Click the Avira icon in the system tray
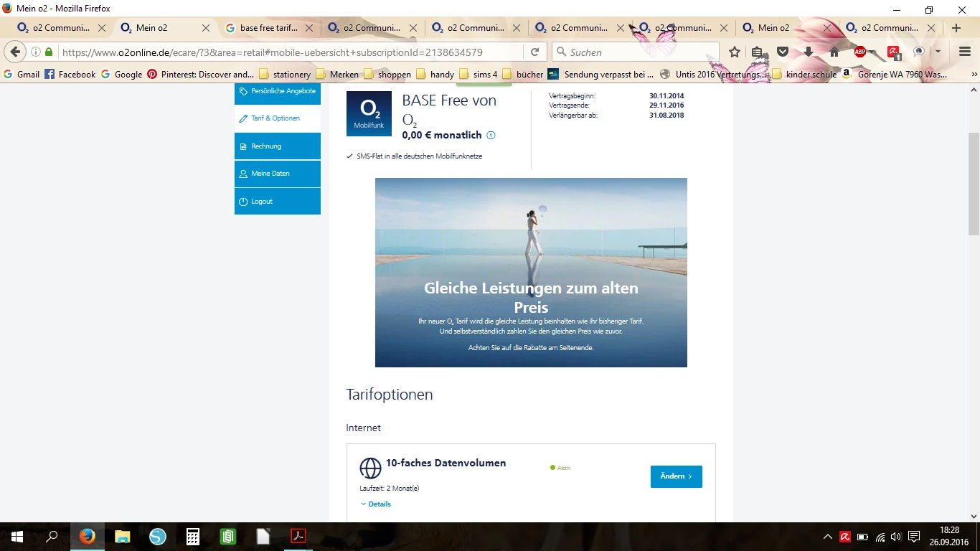980x551 pixels. (x=846, y=537)
